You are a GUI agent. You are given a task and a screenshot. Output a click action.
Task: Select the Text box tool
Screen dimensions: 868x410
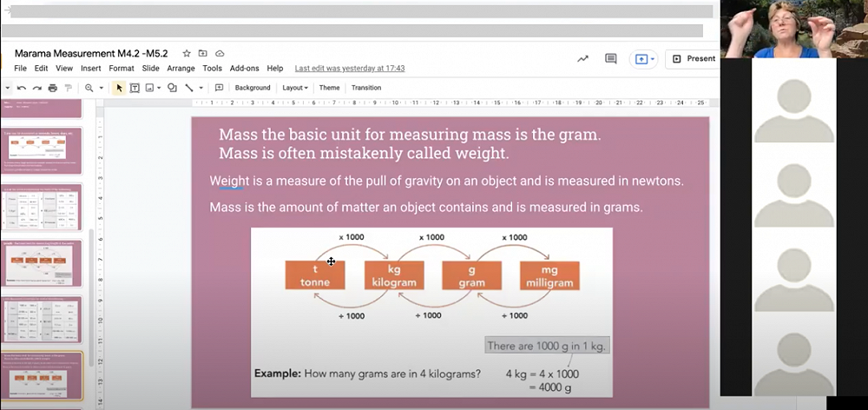[x=135, y=88]
